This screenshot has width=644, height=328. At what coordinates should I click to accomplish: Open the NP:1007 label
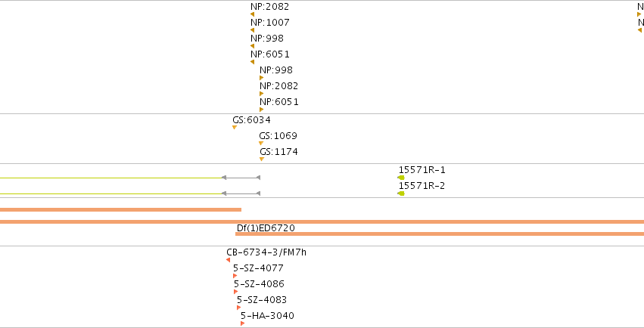[270, 23]
